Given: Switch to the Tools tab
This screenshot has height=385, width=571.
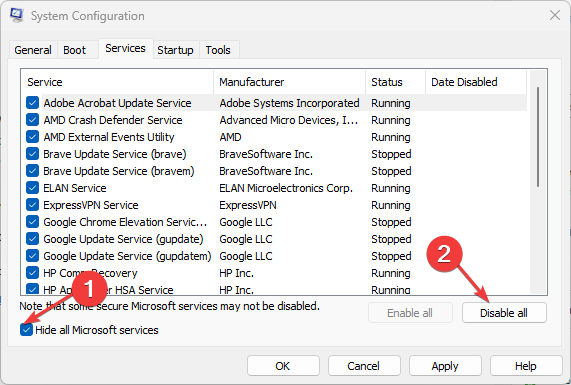Looking at the screenshot, I should pyautogui.click(x=218, y=50).
